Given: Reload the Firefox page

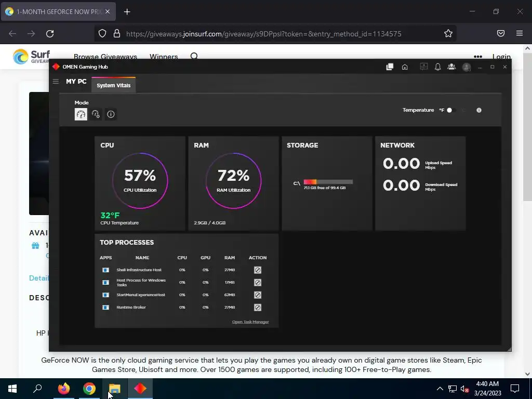Looking at the screenshot, I should click(50, 34).
